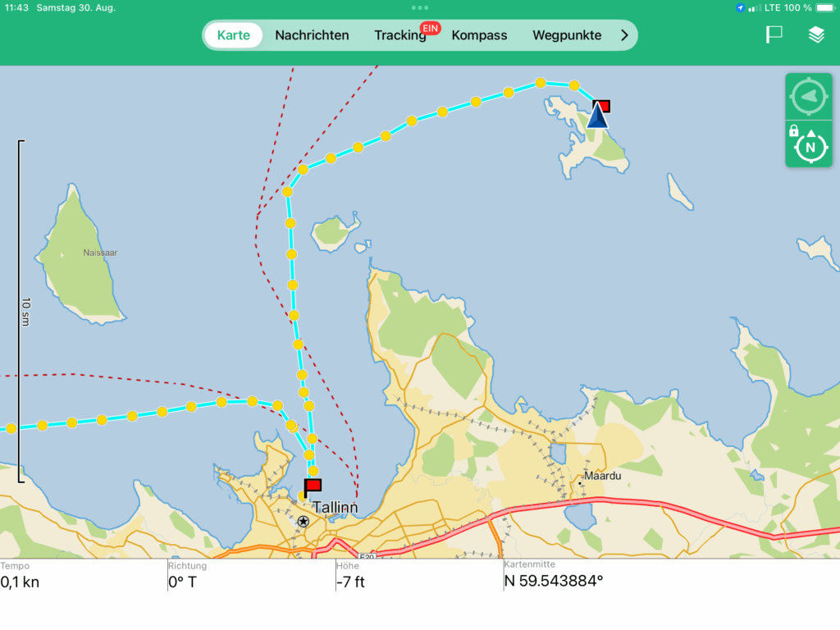Screen dimensions: 840x630
Task: Tap the three-dot multitasking handle at top
Action: [420, 7]
